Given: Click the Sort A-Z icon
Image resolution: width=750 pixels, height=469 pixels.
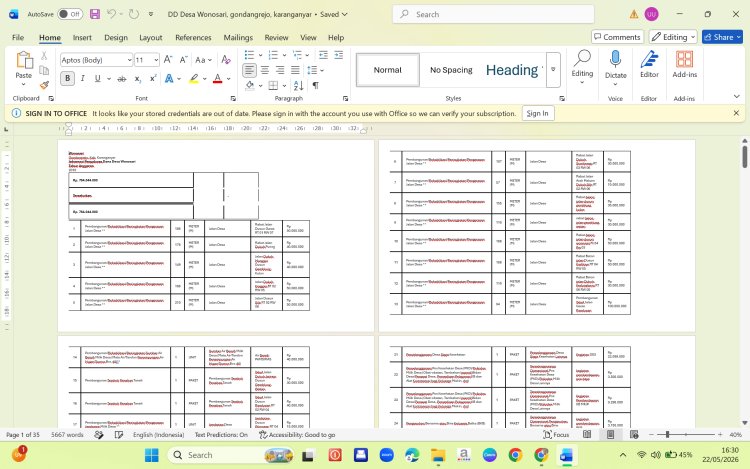Looking at the screenshot, I should pyautogui.click(x=298, y=86).
